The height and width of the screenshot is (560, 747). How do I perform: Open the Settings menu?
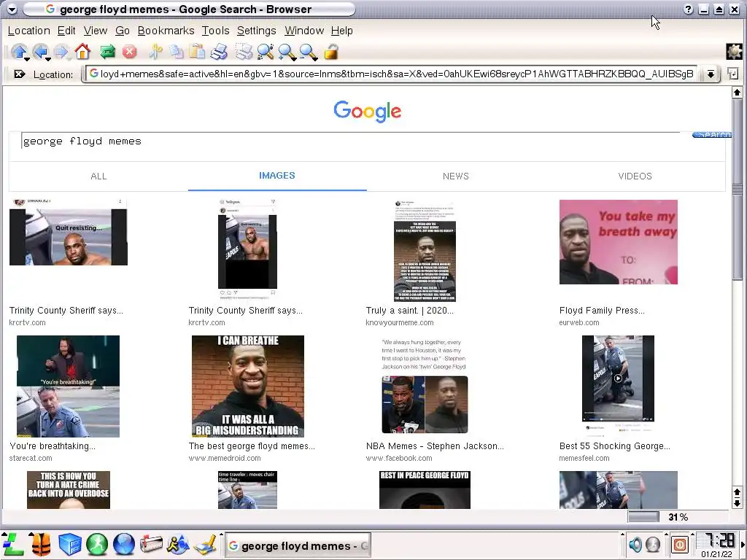256,31
